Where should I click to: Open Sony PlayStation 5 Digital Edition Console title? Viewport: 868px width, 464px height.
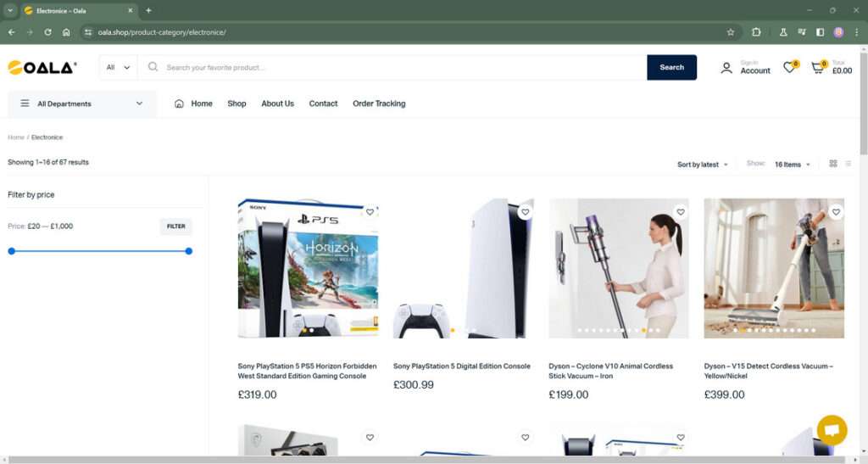pos(462,366)
